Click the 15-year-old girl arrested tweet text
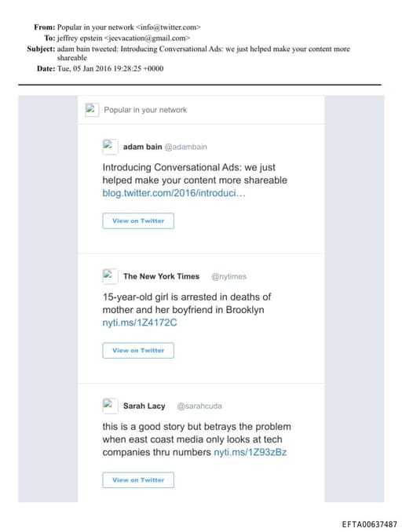 (187, 304)
